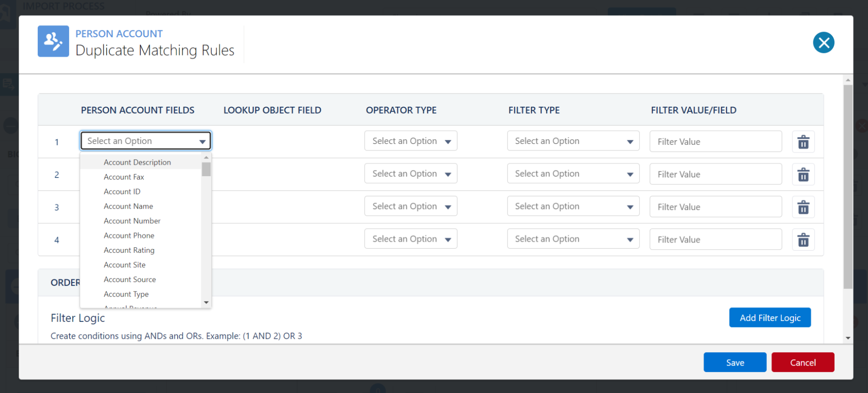Click the Save button
Image resolution: width=868 pixels, height=393 pixels.
pos(734,362)
